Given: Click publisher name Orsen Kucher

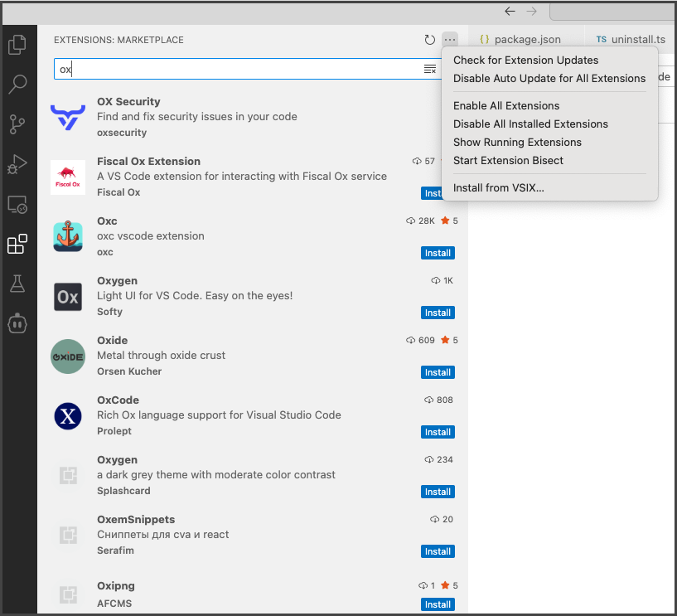Looking at the screenshot, I should coord(129,371).
